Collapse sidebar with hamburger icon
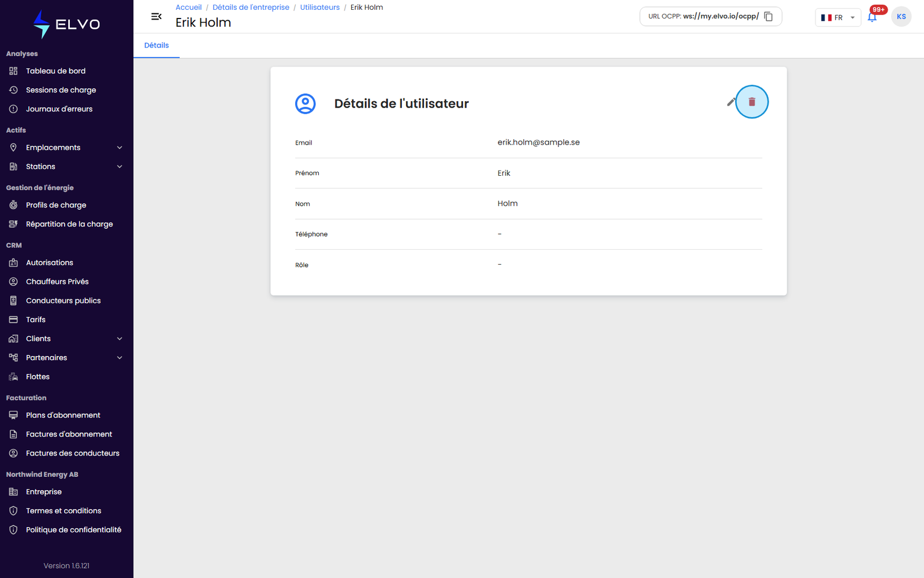This screenshot has height=578, width=924. tap(156, 17)
